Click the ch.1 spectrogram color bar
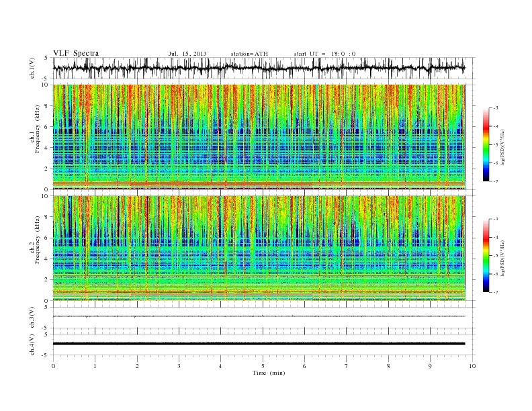 [x=486, y=144]
